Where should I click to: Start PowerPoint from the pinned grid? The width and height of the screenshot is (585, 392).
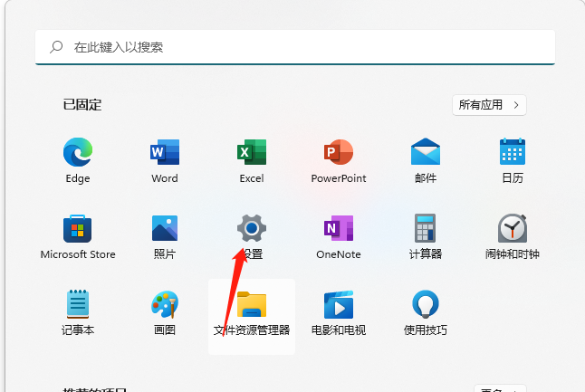tap(339, 152)
